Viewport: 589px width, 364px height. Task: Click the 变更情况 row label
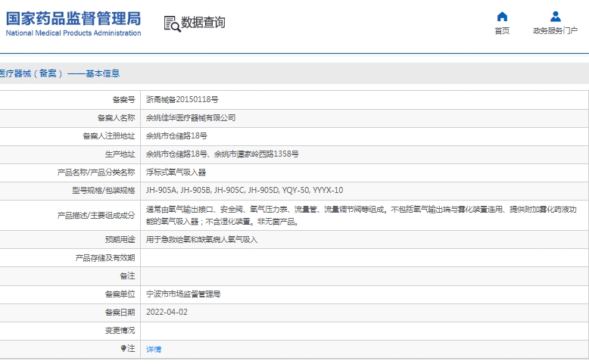pyautogui.click(x=120, y=331)
